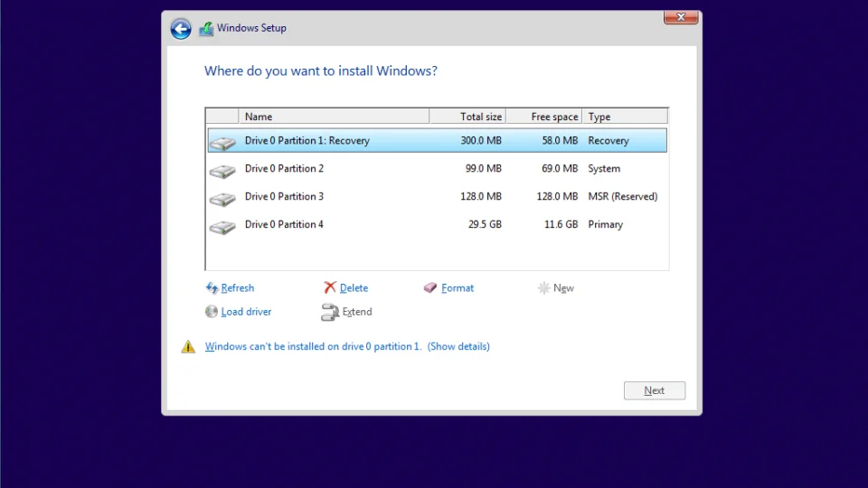This screenshot has height=488, width=868.
Task: Click the Windows Setup title icon
Action: (x=206, y=29)
